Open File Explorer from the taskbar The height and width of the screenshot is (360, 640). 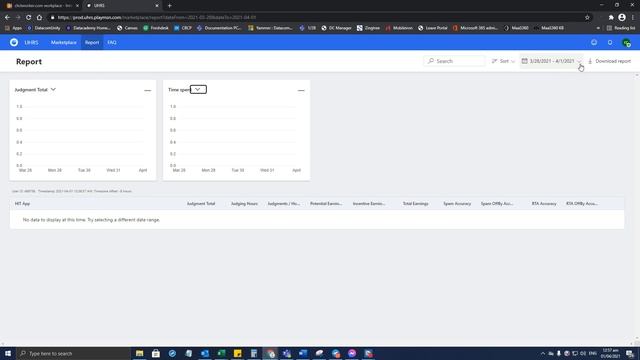tap(139, 353)
